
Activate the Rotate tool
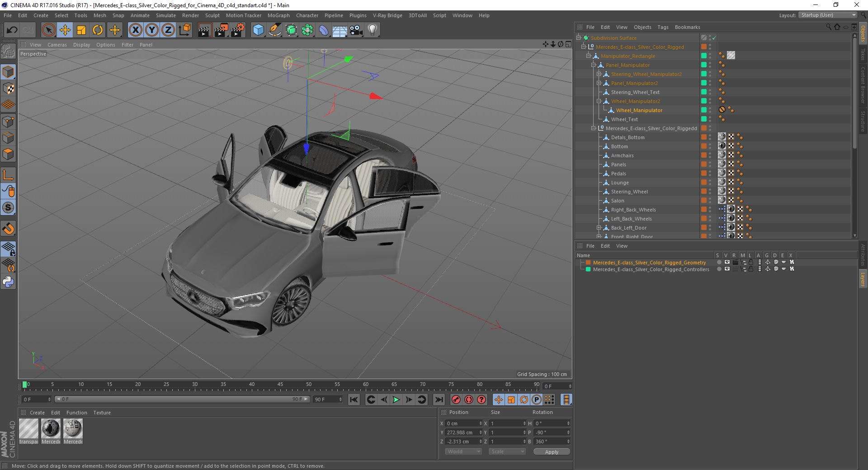click(98, 30)
